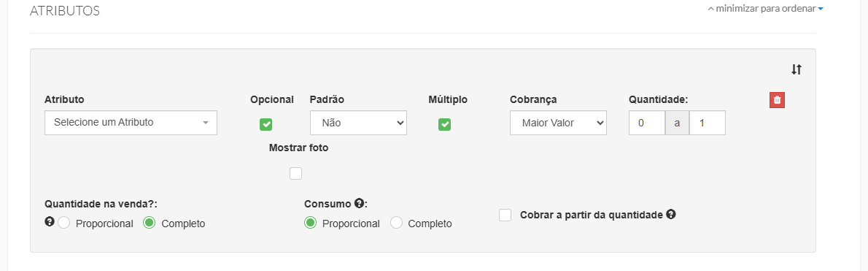Click help icon next to Cobrar a partir da quantidade

(x=671, y=215)
